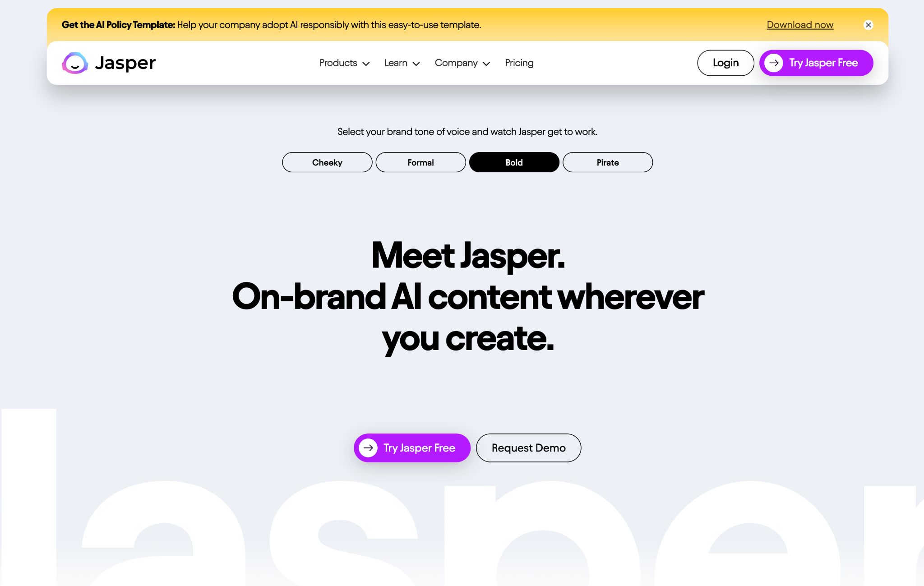Select the Bold tone of voice
This screenshot has height=586, width=924.
[514, 162]
